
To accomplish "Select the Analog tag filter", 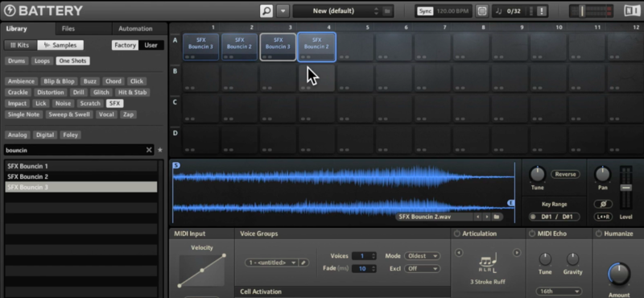I will pyautogui.click(x=17, y=135).
